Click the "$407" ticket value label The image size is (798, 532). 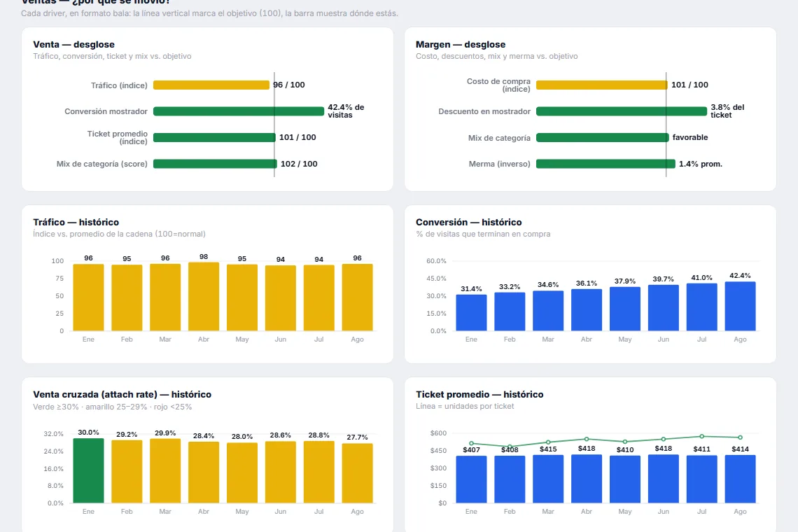click(471, 449)
